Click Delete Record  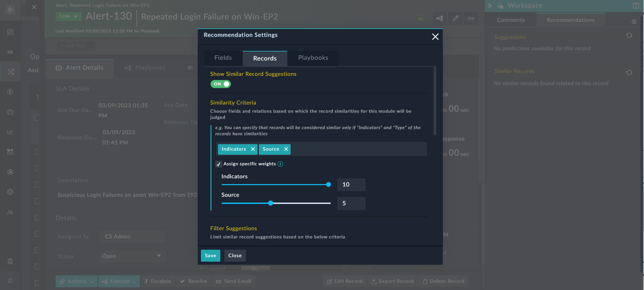[x=444, y=281]
